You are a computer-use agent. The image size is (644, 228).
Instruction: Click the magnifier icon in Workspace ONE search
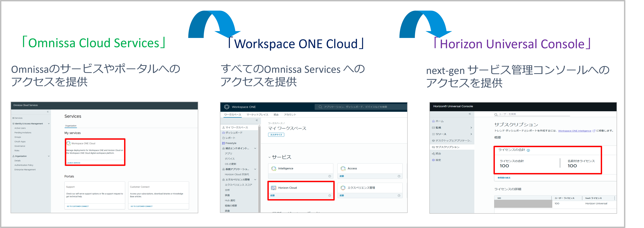320,107
